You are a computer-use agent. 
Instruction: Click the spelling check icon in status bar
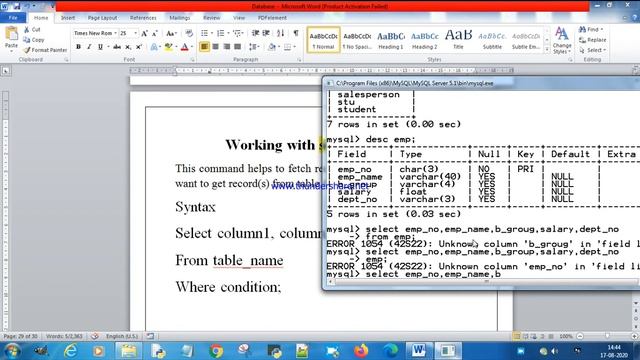[x=95, y=336]
